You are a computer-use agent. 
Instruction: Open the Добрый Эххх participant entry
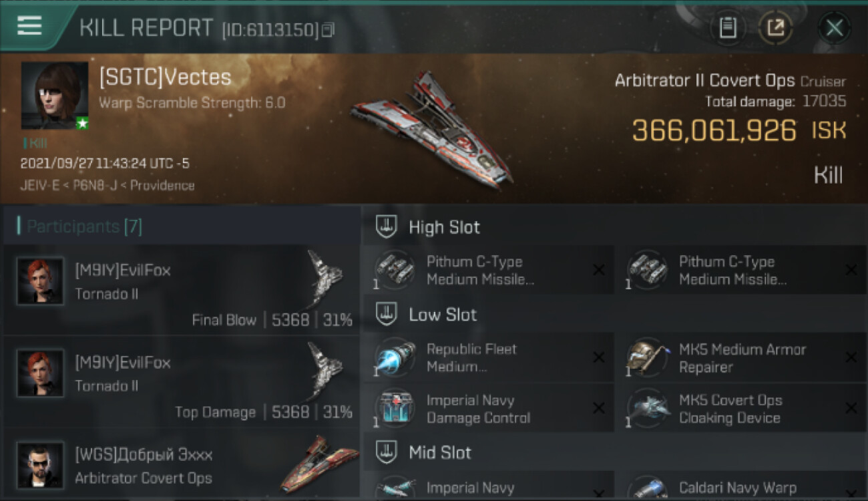click(x=182, y=466)
